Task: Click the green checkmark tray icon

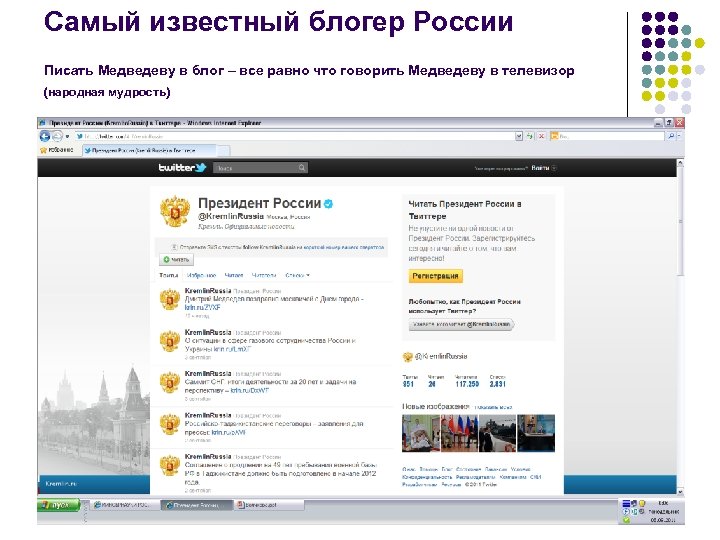Action: 626,520
